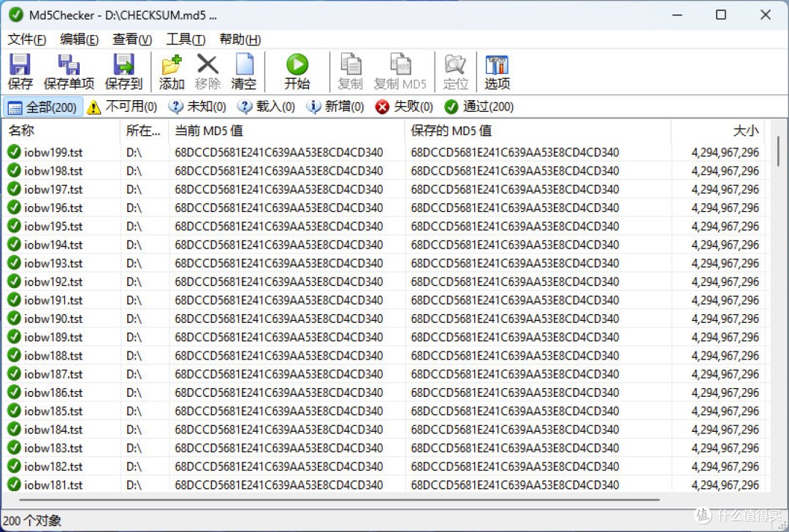Select file row iobw182.tst

tap(386, 466)
